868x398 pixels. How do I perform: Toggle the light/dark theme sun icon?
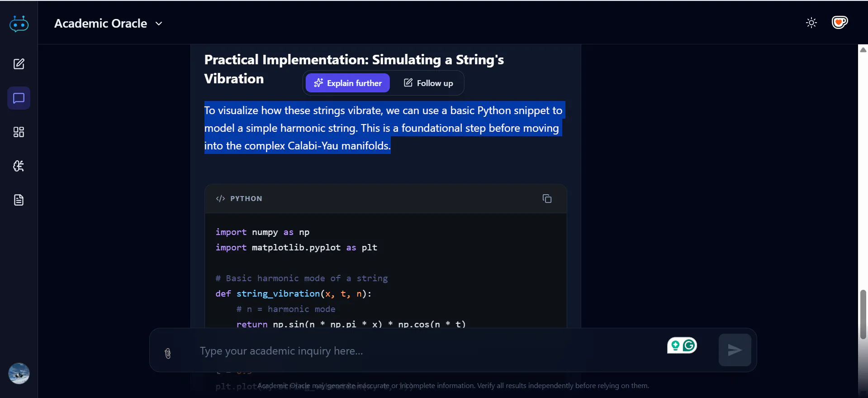pyautogui.click(x=811, y=23)
